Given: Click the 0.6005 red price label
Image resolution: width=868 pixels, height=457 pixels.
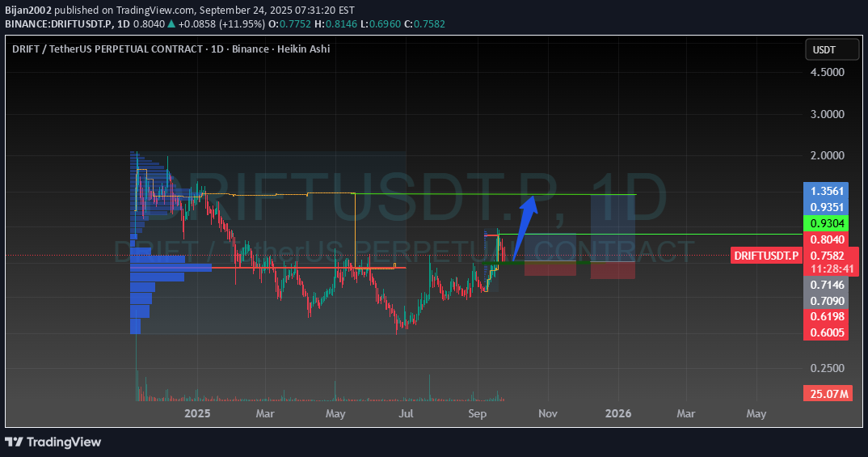Looking at the screenshot, I should 827,332.
